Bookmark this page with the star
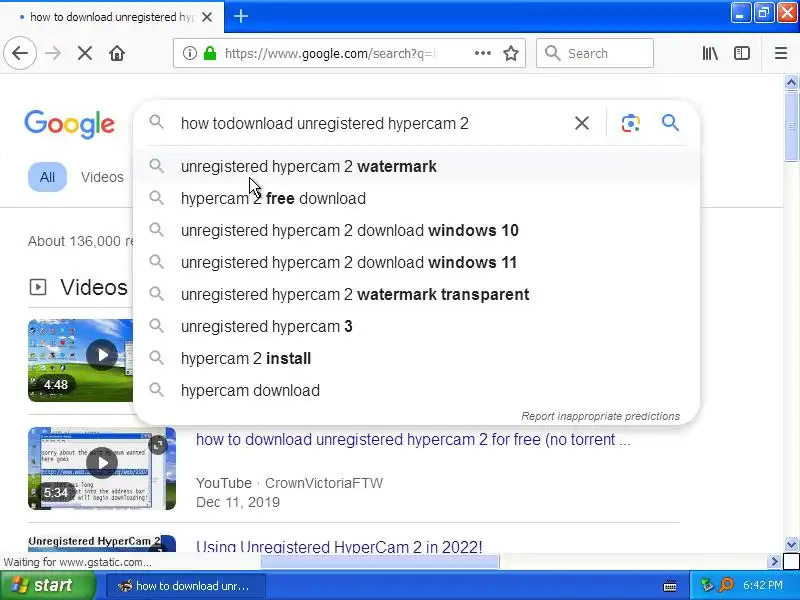The image size is (800, 600). point(511,53)
